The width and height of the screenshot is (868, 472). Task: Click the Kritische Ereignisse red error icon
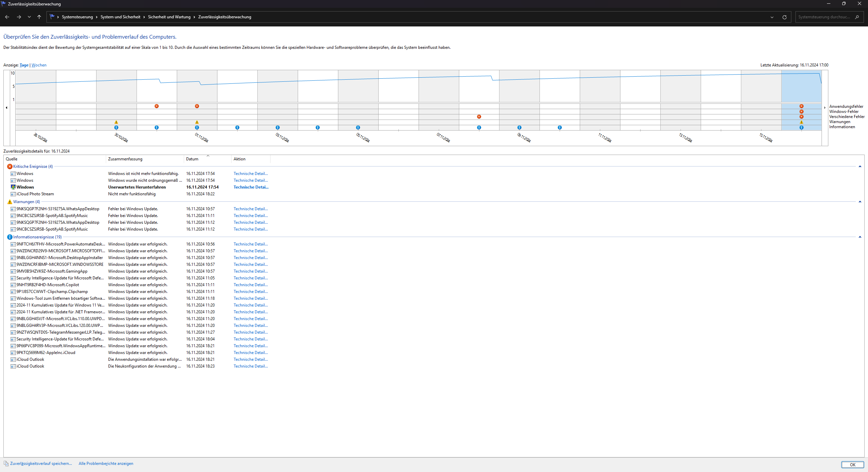(x=9, y=166)
